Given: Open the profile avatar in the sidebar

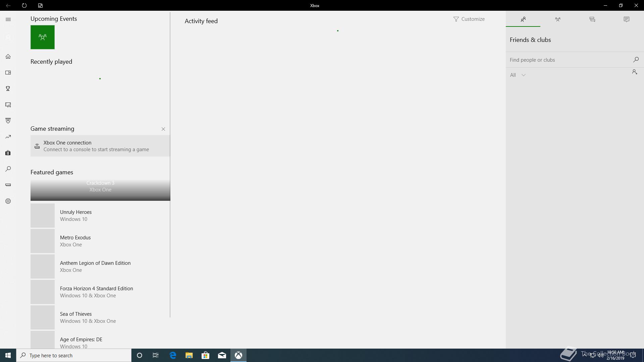Looking at the screenshot, I should (8, 38).
